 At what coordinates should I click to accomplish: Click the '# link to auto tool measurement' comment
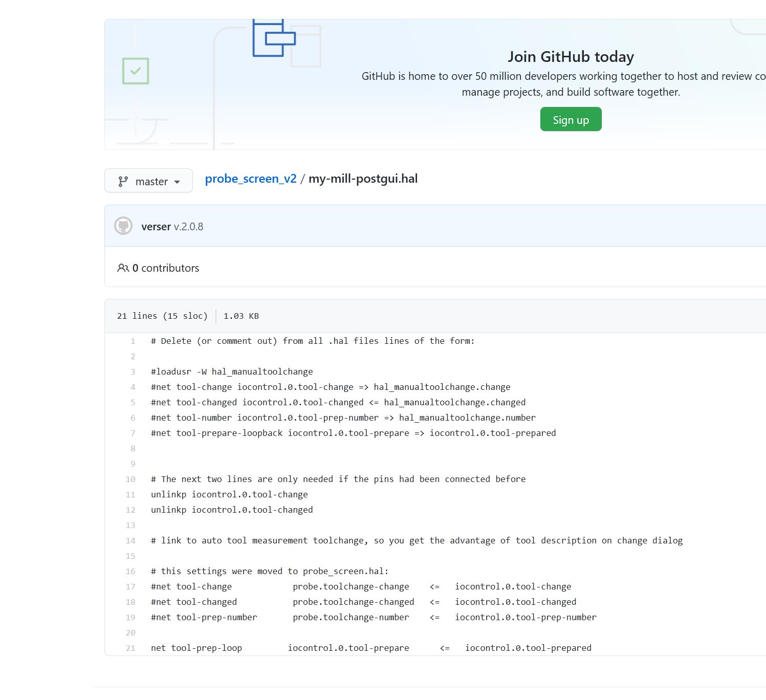(417, 540)
